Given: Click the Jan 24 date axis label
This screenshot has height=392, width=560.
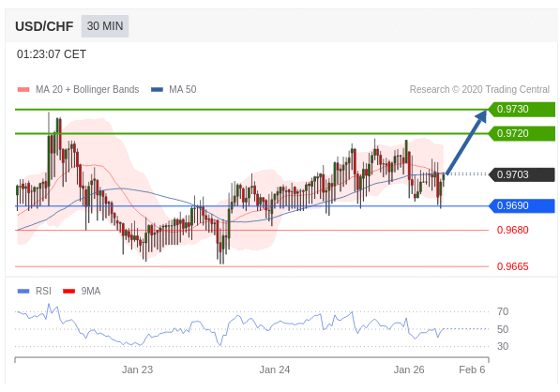Looking at the screenshot, I should tap(274, 369).
